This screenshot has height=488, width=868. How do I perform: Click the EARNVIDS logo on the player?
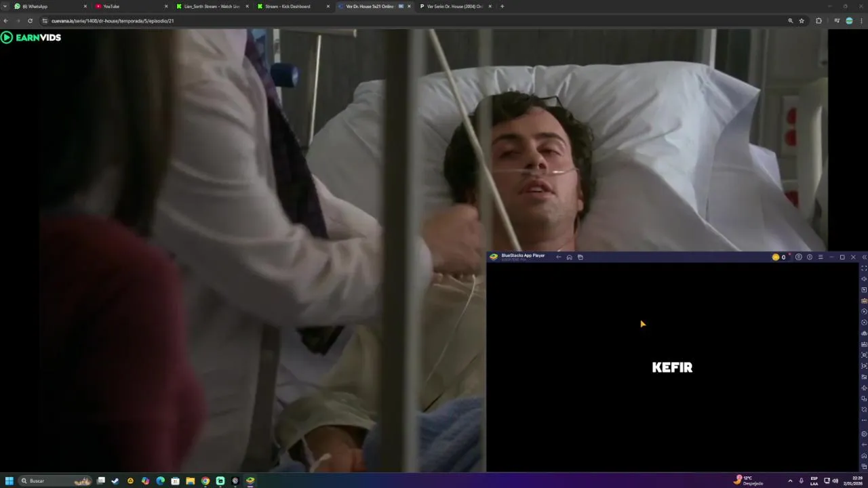click(x=31, y=37)
